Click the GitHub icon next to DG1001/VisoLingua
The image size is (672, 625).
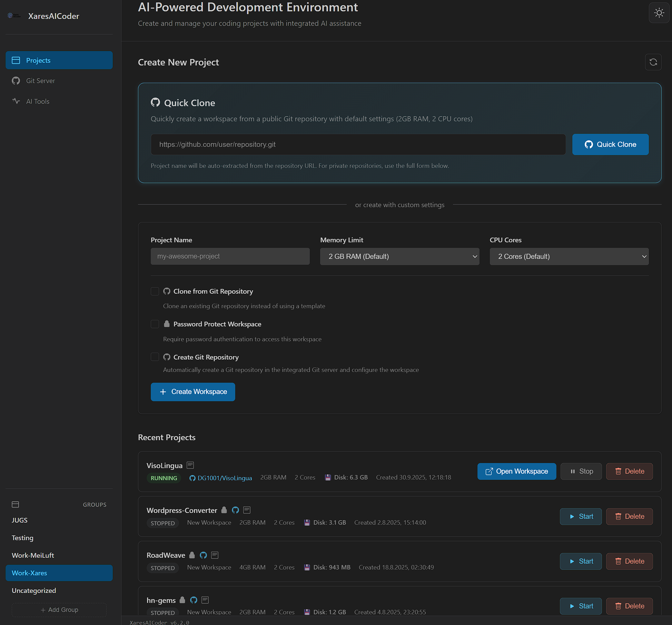tap(192, 478)
